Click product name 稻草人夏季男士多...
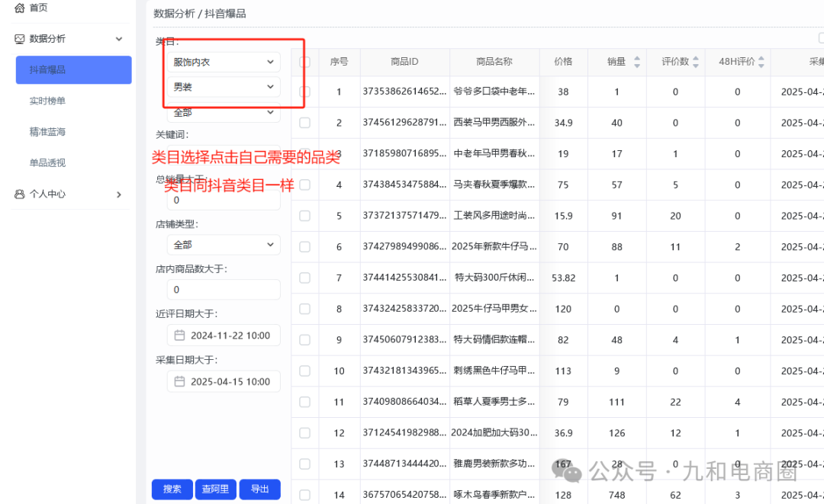The height and width of the screenshot is (504, 824). (x=494, y=402)
